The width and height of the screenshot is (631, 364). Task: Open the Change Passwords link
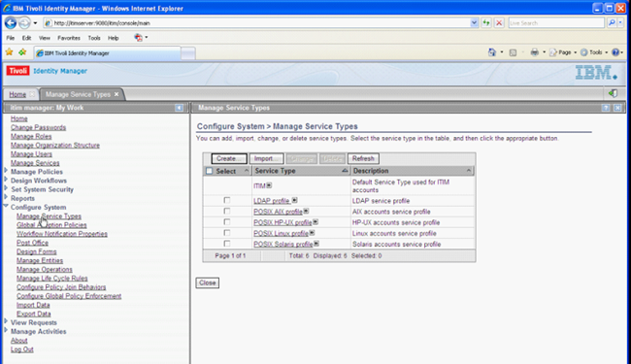pyautogui.click(x=38, y=127)
